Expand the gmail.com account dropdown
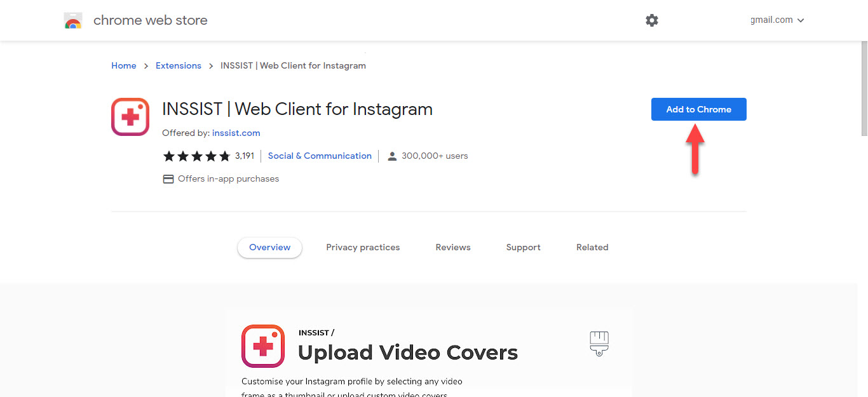868x397 pixels. point(777,20)
